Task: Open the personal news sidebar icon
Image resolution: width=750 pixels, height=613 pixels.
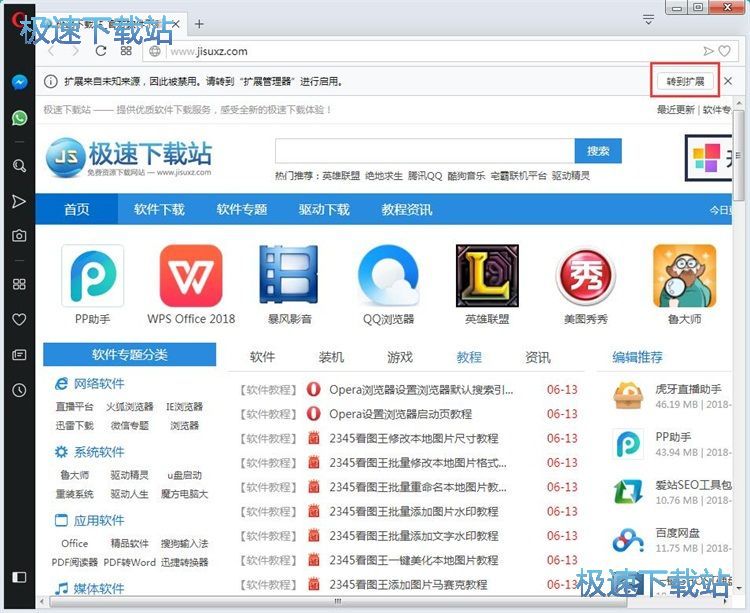Action: [19, 355]
